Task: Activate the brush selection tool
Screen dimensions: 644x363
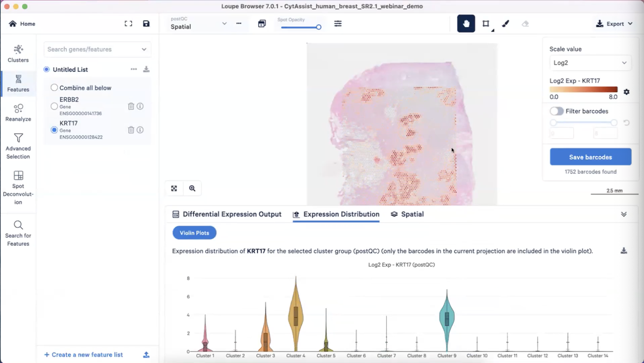Action: pyautogui.click(x=505, y=23)
